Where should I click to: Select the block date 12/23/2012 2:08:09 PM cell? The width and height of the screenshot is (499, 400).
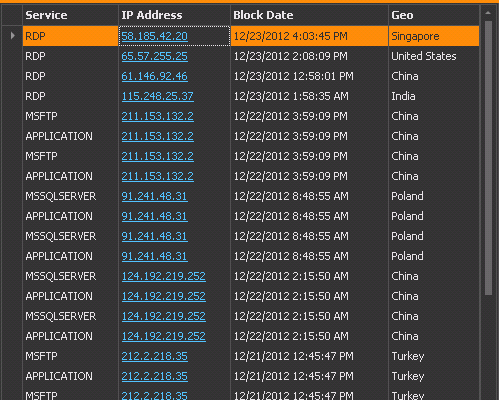(309, 56)
